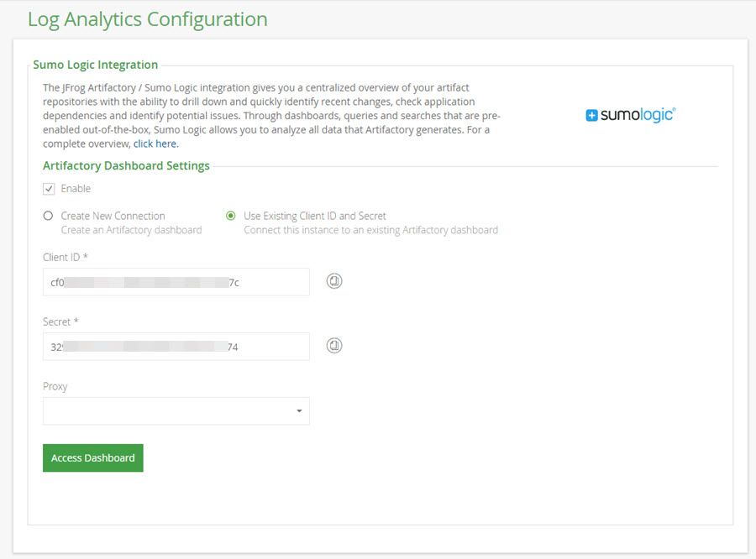
Task: Click the Log Analytics Configuration title
Action: [148, 20]
